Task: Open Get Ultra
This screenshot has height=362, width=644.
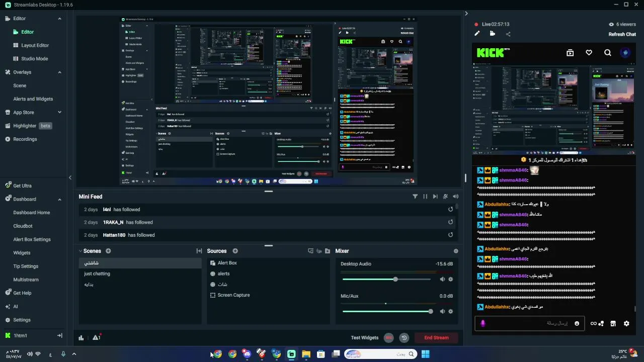Action: [22, 186]
